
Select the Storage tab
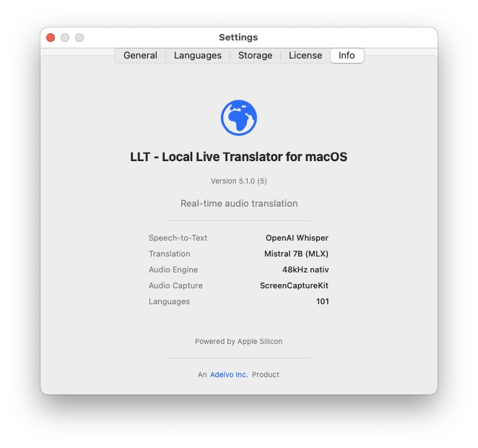[255, 56]
